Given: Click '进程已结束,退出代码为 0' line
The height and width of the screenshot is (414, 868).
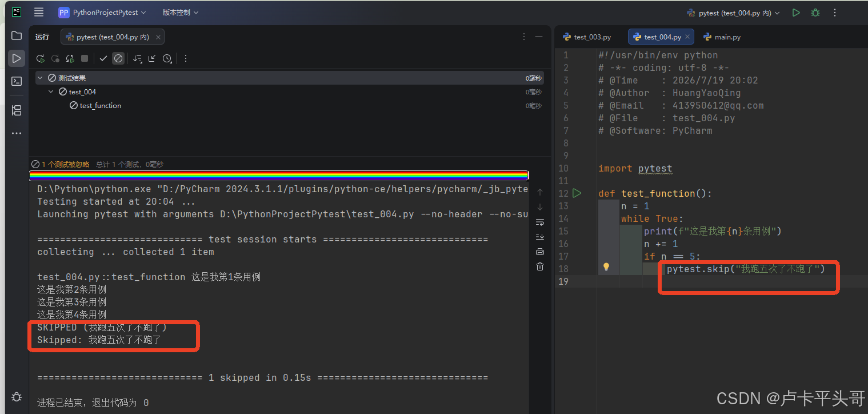Looking at the screenshot, I should coord(93,403).
